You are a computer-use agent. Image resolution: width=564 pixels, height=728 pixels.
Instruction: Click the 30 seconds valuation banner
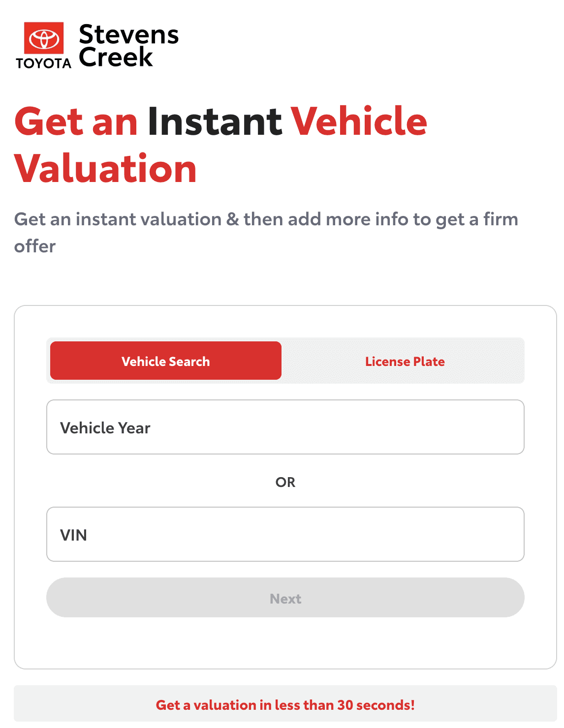click(285, 704)
